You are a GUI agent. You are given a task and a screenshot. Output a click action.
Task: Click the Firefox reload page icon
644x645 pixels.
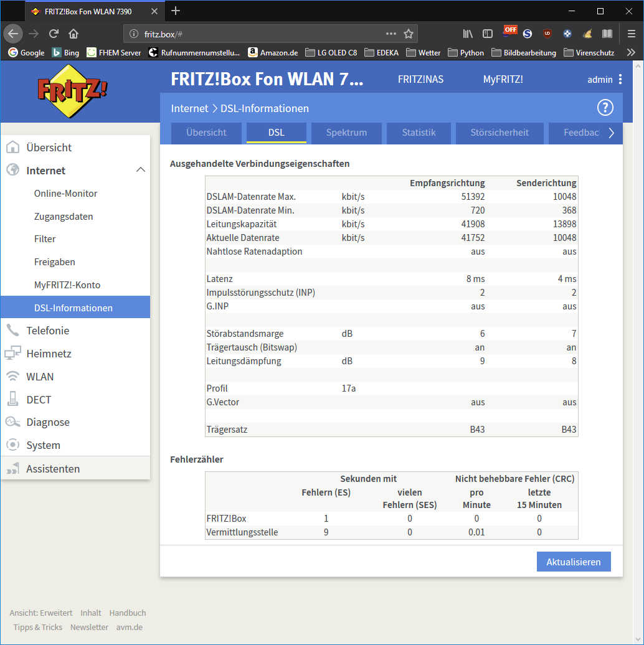54,34
